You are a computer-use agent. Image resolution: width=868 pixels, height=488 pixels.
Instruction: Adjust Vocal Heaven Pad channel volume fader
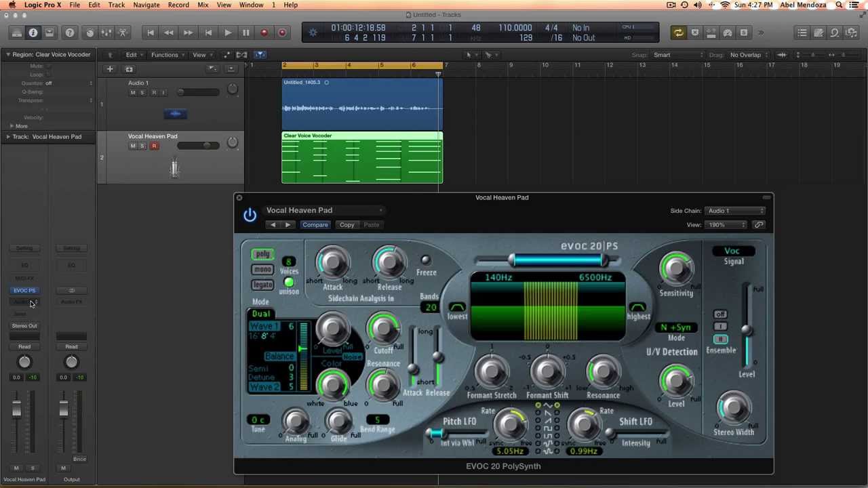click(16, 409)
